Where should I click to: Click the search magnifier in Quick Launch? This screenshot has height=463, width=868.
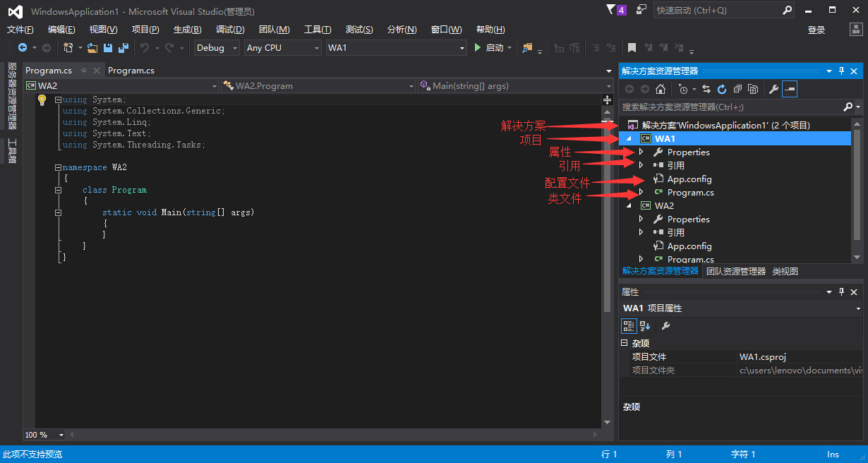[x=788, y=11]
